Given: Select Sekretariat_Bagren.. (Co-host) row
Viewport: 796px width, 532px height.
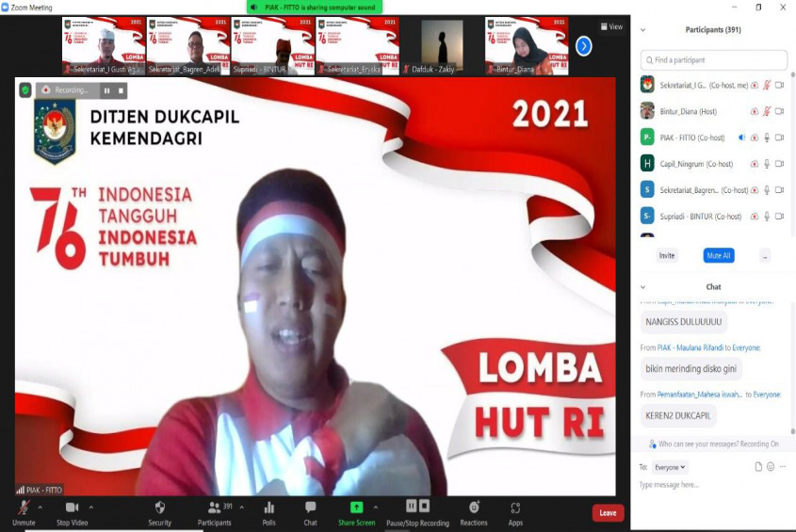Looking at the screenshot, I should coord(713,190).
